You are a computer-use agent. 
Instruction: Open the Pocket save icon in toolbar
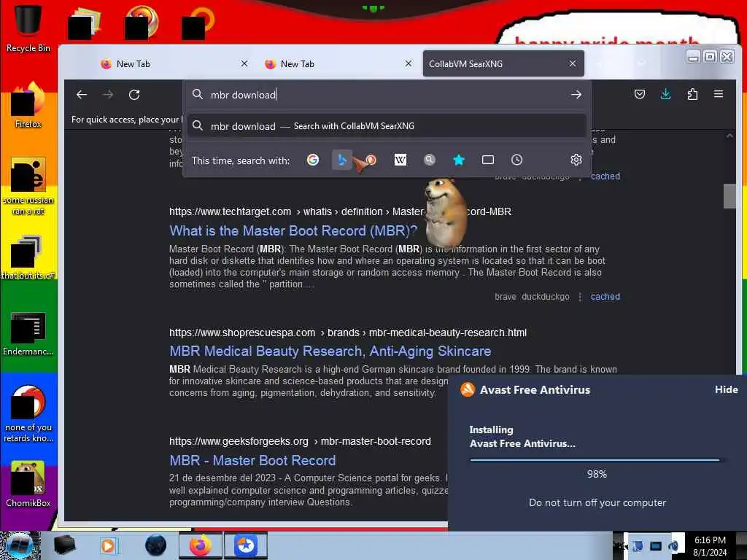640,94
